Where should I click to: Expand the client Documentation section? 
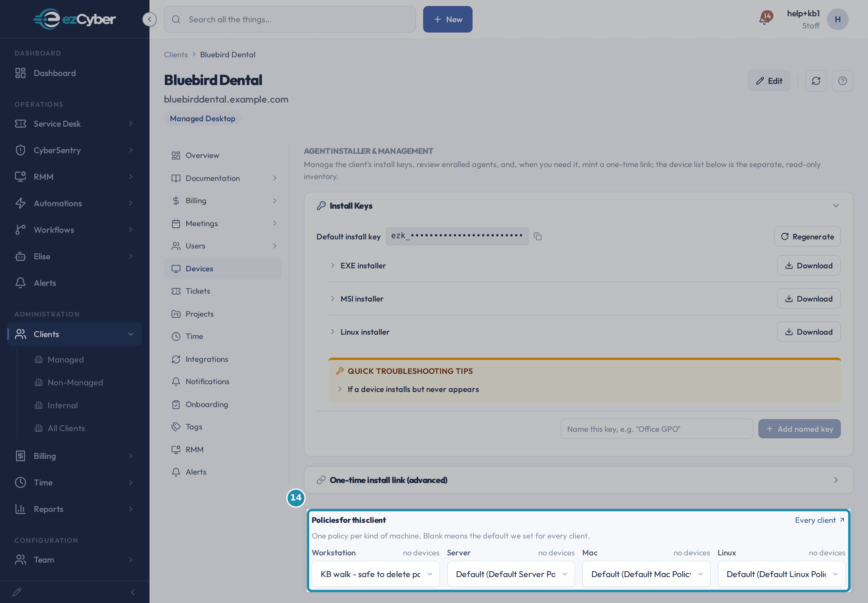(x=222, y=178)
